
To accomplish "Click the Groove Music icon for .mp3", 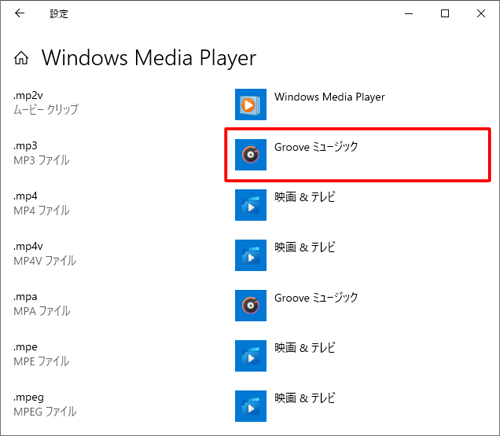I will click(x=251, y=155).
